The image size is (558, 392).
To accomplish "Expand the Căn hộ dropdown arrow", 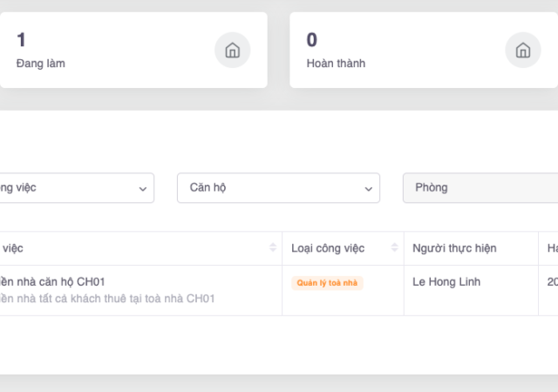I will click(x=369, y=188).
